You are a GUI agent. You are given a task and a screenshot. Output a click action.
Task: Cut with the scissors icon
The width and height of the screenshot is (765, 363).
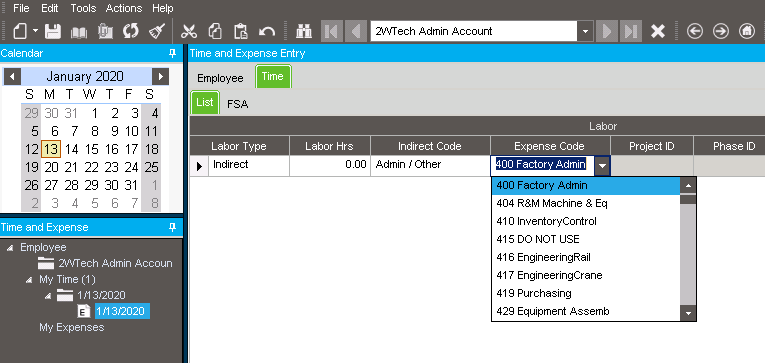189,32
